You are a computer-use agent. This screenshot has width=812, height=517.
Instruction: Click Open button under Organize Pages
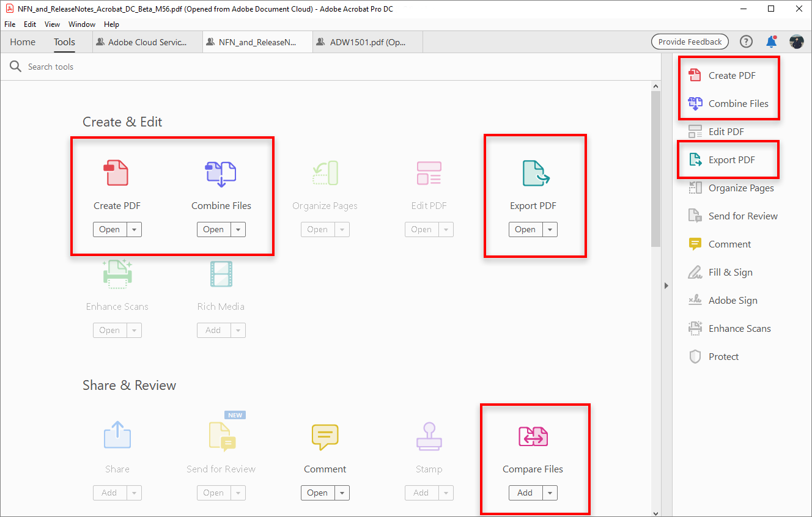[318, 229]
